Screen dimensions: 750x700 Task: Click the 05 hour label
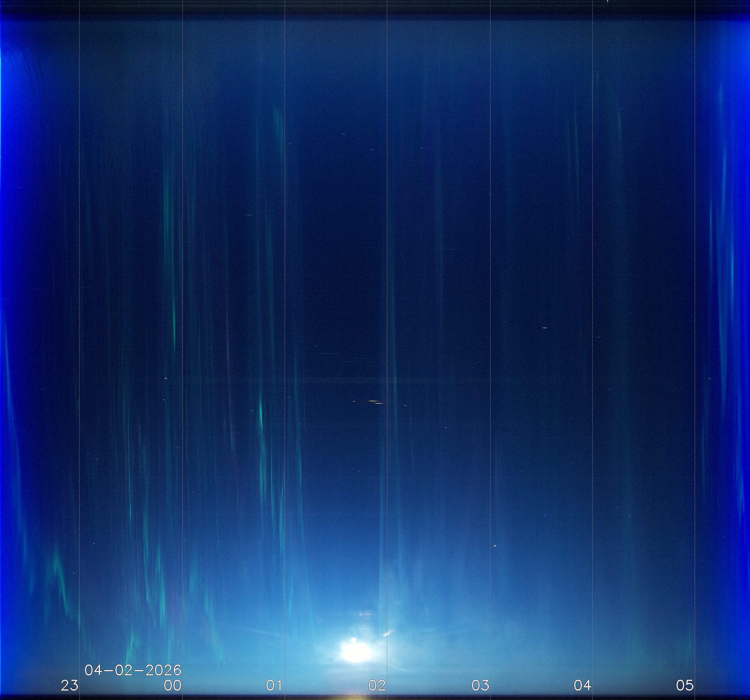(x=685, y=685)
